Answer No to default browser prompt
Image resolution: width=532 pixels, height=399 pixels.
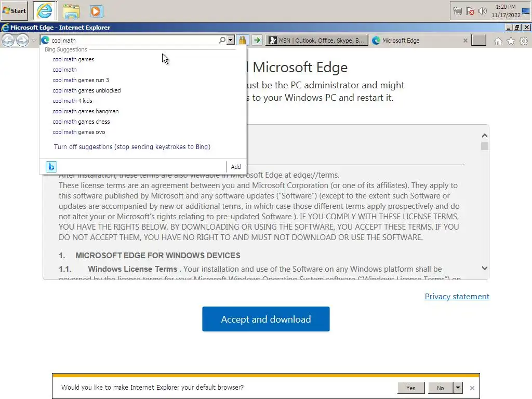coord(441,388)
